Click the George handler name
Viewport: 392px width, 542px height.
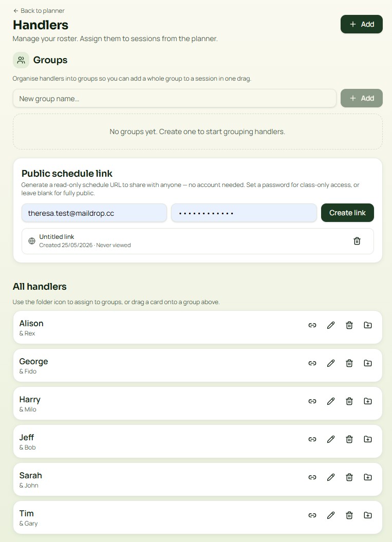(x=33, y=361)
